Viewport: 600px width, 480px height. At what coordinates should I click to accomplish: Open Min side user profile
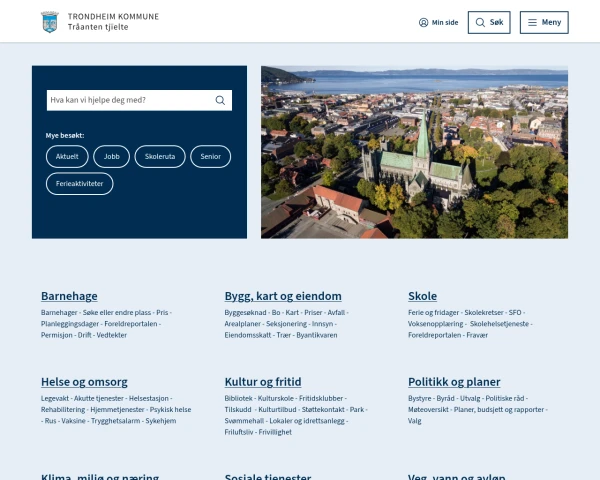click(439, 23)
